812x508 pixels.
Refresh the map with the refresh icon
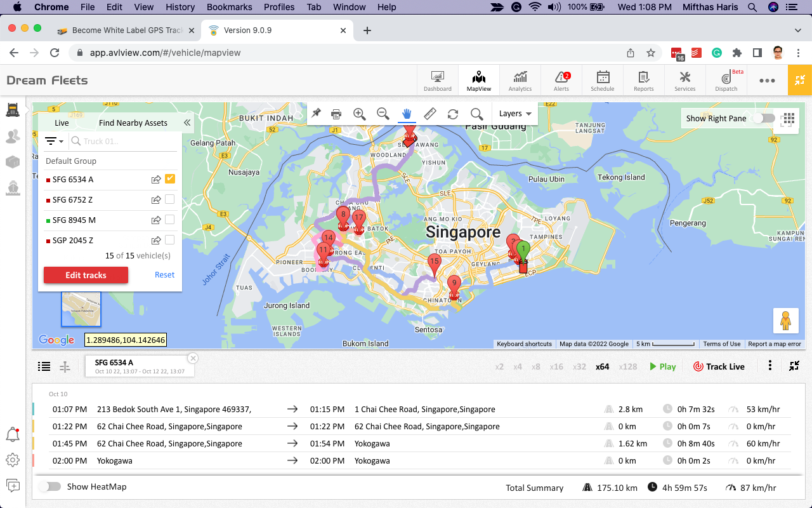pyautogui.click(x=452, y=114)
